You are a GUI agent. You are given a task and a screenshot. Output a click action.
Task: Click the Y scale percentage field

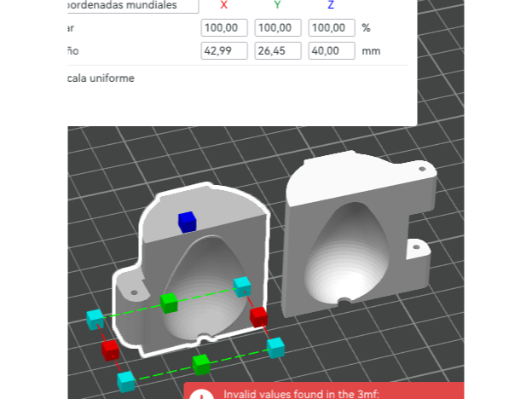(277, 28)
